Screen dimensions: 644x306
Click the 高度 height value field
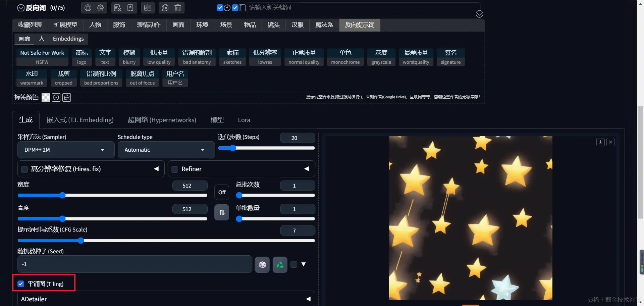click(x=190, y=209)
